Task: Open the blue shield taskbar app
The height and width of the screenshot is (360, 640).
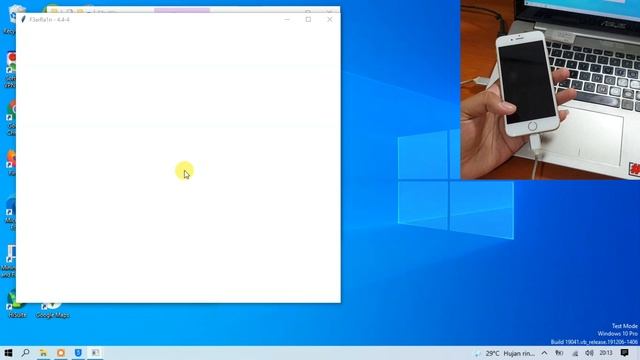Action: [x=78, y=353]
